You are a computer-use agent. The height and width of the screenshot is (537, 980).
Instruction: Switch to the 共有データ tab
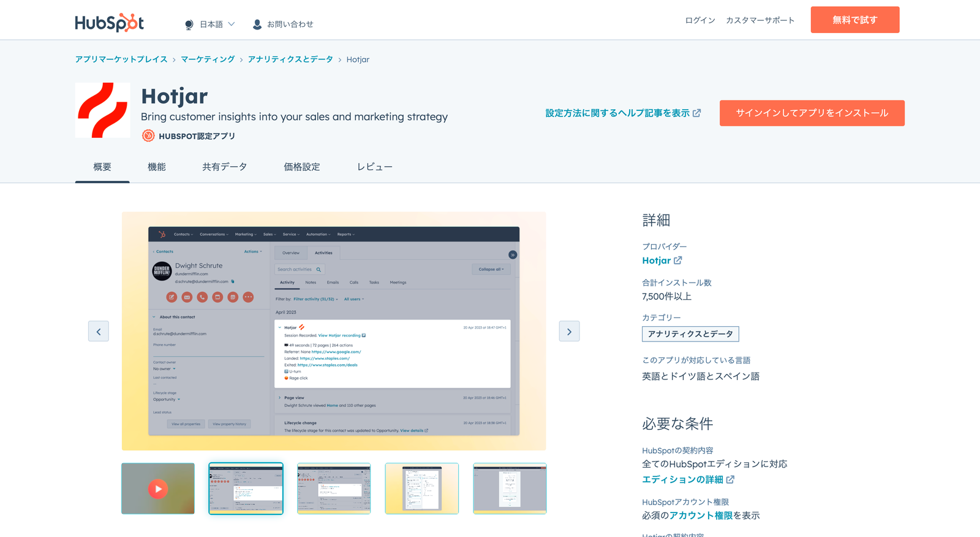click(225, 167)
